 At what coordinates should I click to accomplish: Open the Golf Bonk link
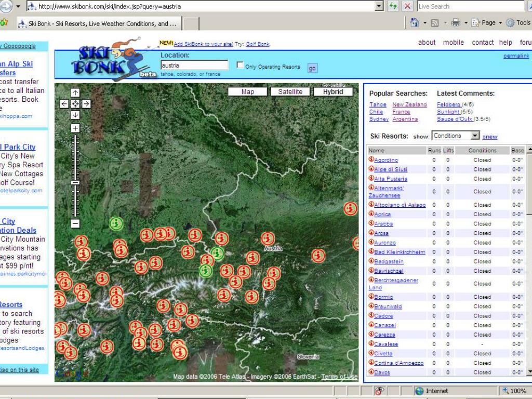[258, 44]
